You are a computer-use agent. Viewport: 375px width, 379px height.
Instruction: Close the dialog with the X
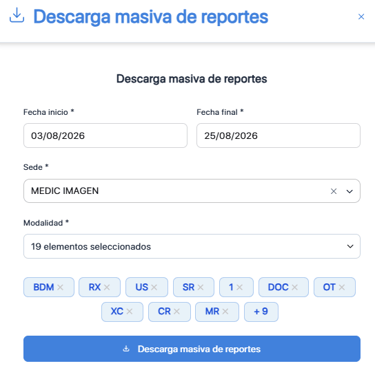coord(361,17)
